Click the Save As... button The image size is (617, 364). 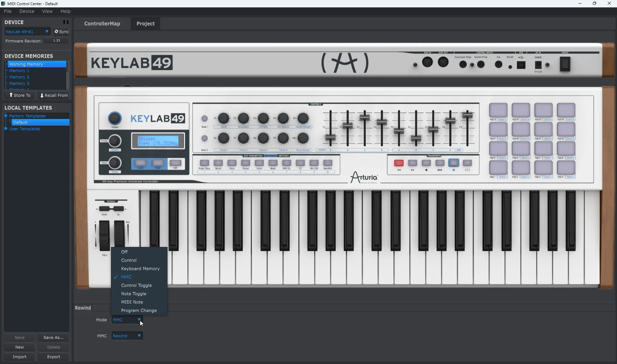coord(53,337)
